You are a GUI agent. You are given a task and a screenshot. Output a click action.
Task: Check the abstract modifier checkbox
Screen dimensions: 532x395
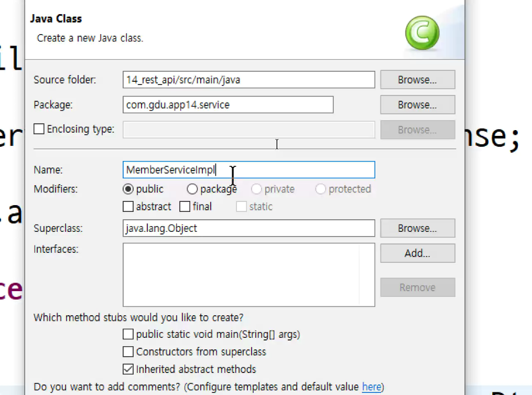128,207
